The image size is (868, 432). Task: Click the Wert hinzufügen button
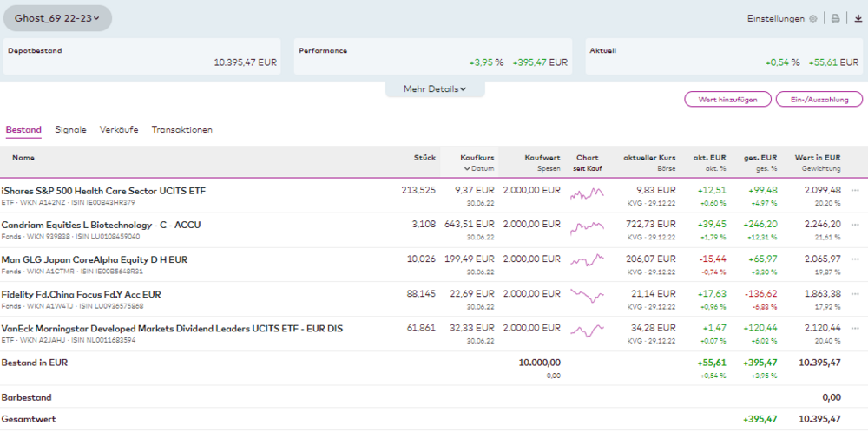pyautogui.click(x=728, y=100)
